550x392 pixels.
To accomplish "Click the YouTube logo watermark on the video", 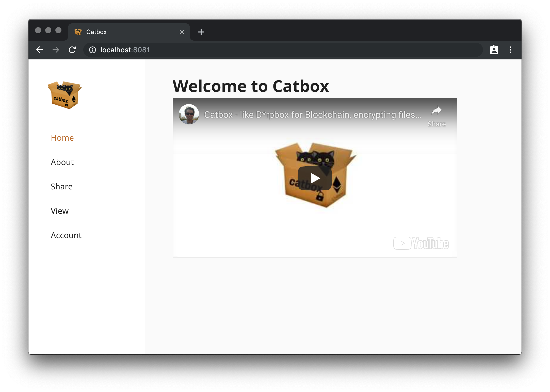I will [x=421, y=243].
